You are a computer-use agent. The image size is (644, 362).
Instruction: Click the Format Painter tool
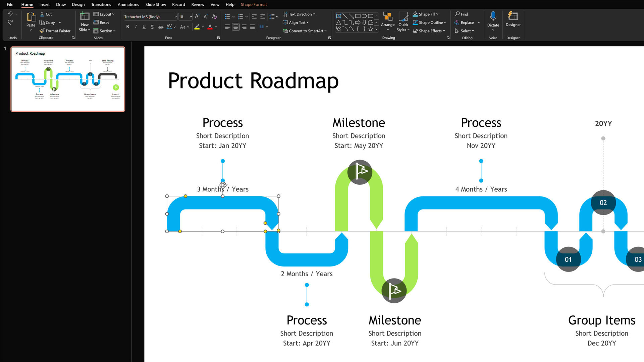(x=55, y=31)
